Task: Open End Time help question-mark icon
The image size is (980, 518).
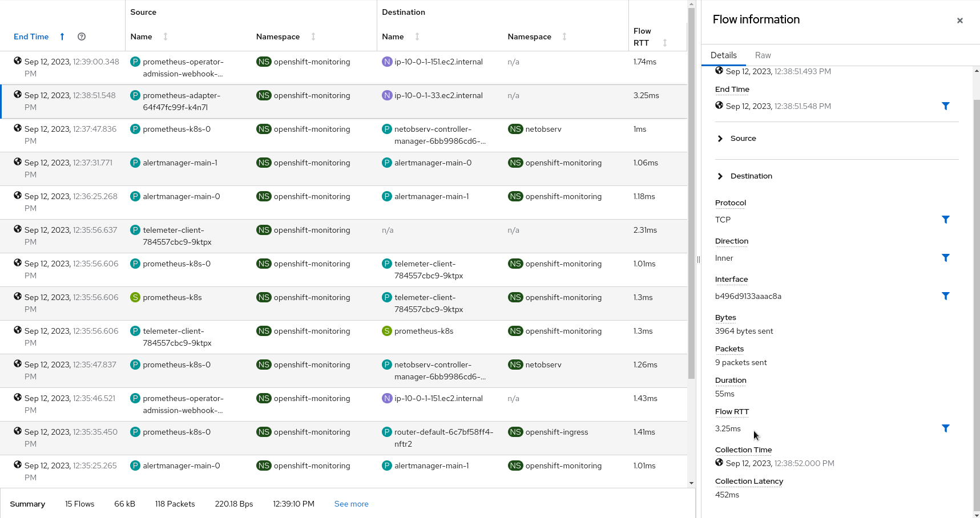Action: tap(82, 37)
